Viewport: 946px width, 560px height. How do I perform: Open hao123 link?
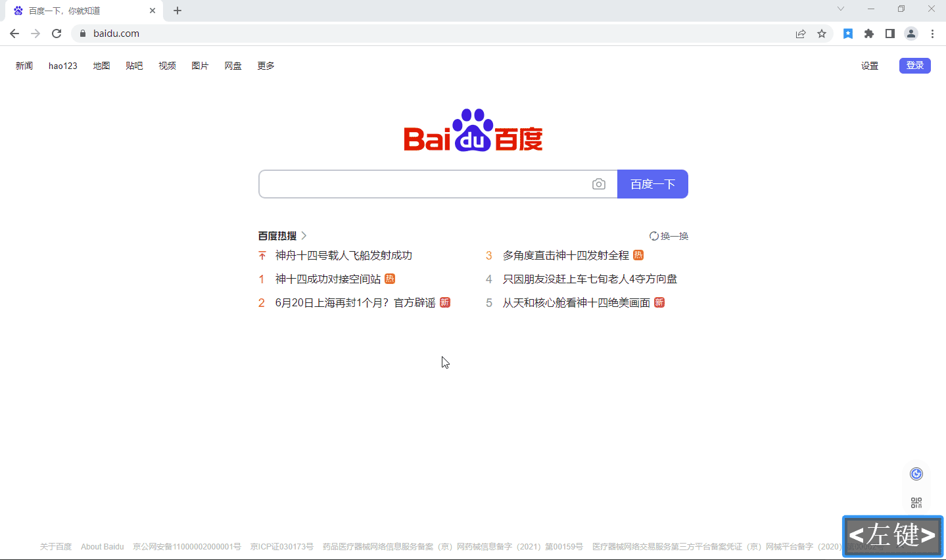click(x=63, y=66)
